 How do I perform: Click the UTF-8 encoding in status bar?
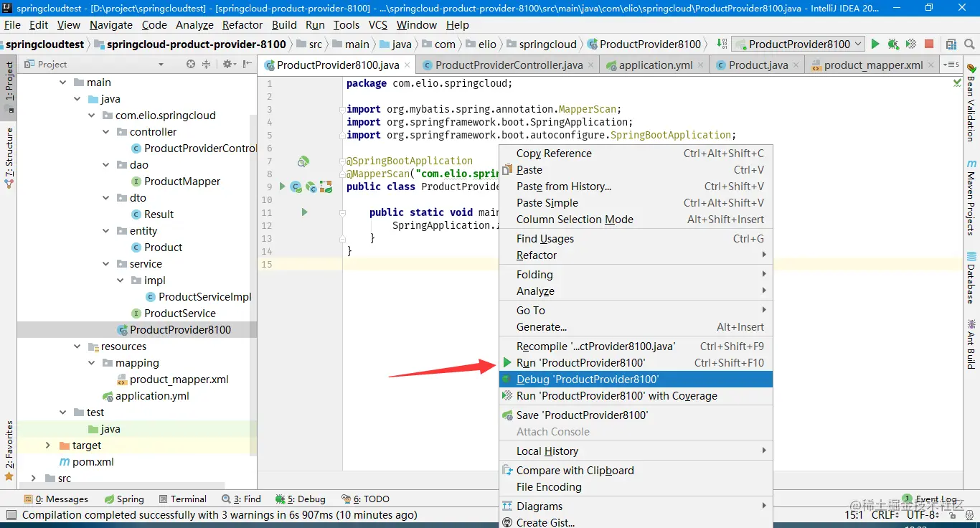(x=922, y=515)
